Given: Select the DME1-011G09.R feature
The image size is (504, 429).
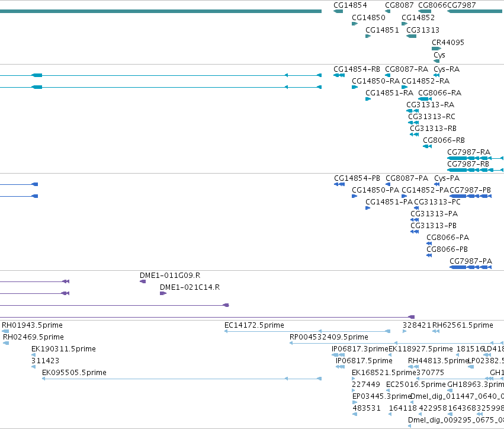Looking at the screenshot, I should click(170, 276).
